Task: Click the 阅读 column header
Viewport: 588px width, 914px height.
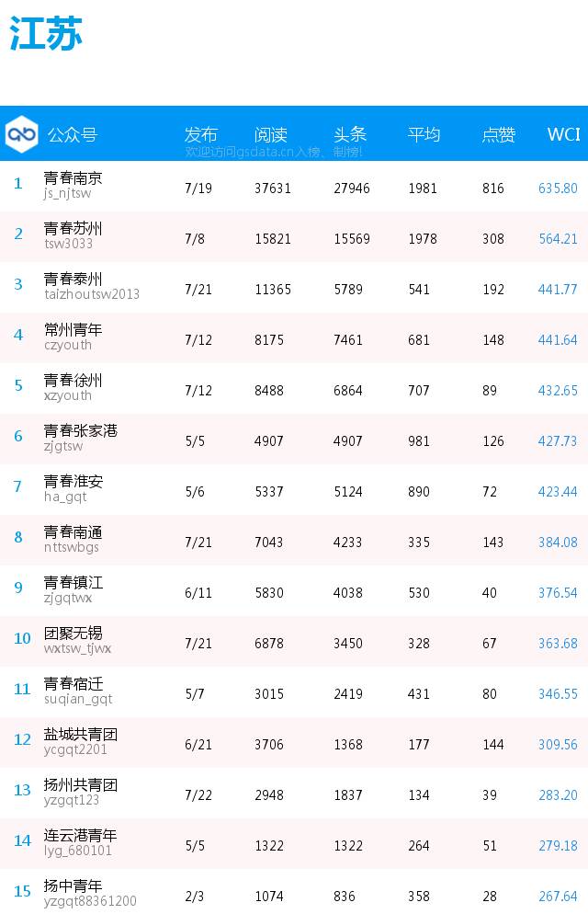Action: (271, 134)
